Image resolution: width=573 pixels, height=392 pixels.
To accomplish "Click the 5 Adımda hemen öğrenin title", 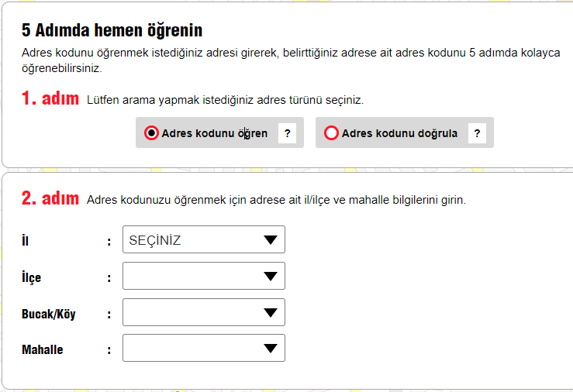I will pyautogui.click(x=112, y=31).
